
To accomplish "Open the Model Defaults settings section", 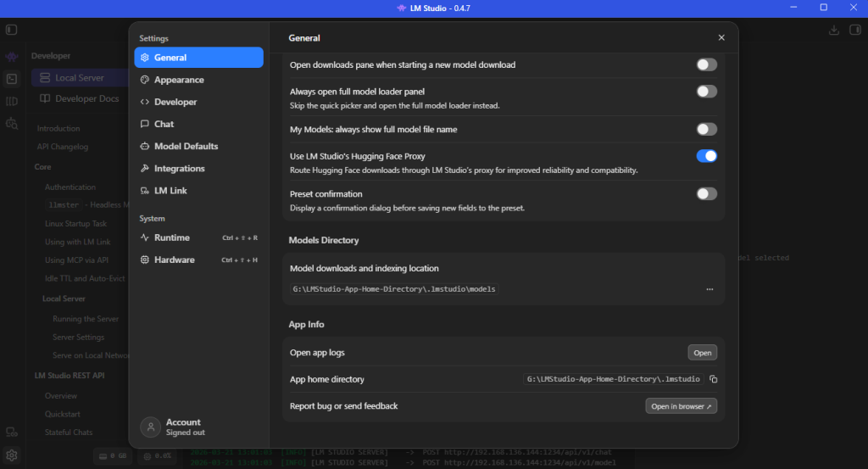I will 186,146.
